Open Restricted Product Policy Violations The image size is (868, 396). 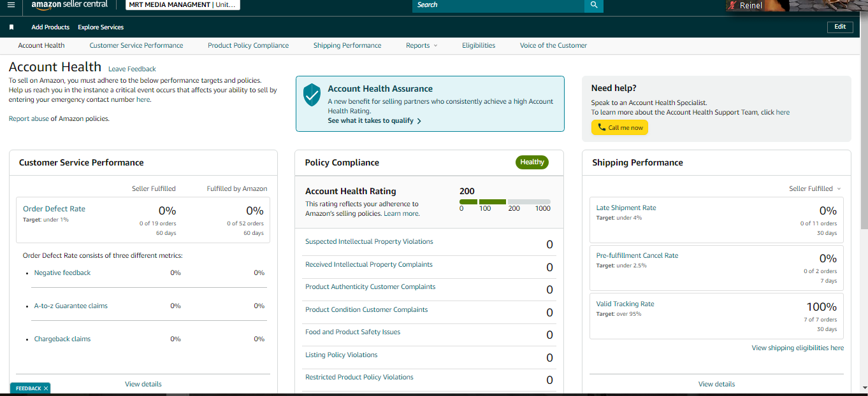point(359,378)
